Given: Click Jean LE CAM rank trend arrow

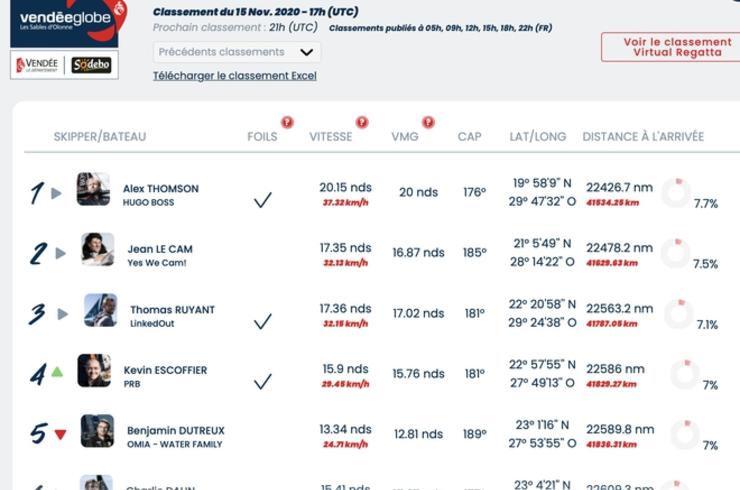Looking at the screenshot, I should point(60,253).
